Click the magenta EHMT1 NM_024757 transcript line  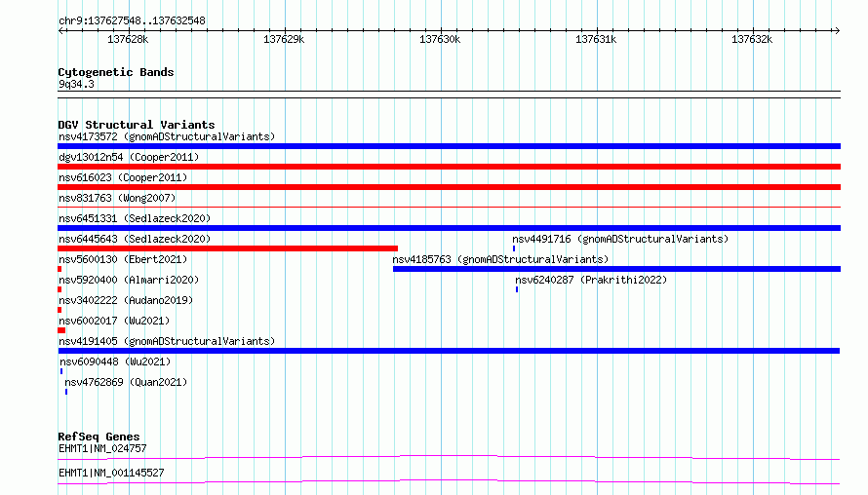point(449,457)
